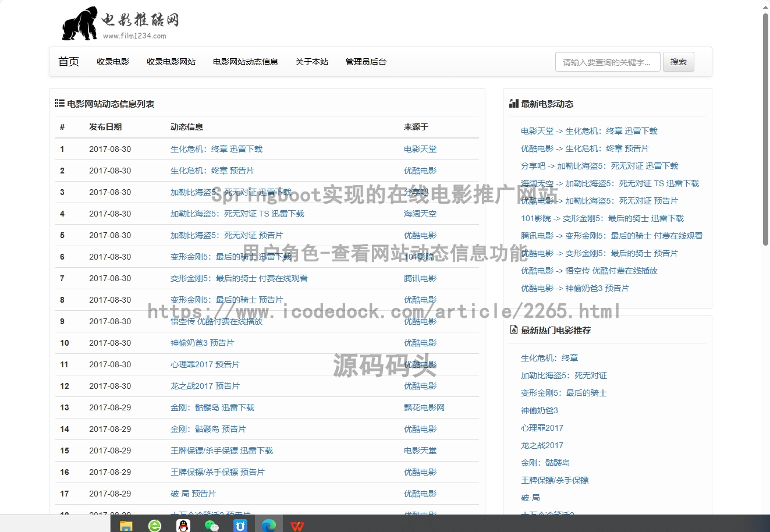This screenshot has height=532, width=770.
Task: Open 变形金刚5：最后的骑士 付费在线观看 in row 7
Action: [239, 278]
